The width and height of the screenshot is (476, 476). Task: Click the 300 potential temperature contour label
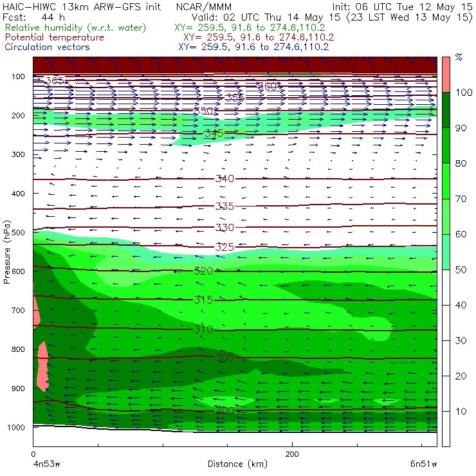224,411
